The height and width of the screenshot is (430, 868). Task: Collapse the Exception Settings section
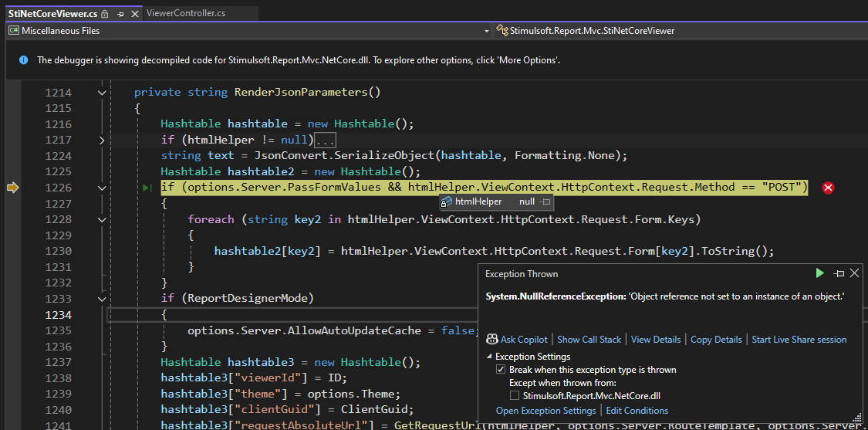pos(489,357)
